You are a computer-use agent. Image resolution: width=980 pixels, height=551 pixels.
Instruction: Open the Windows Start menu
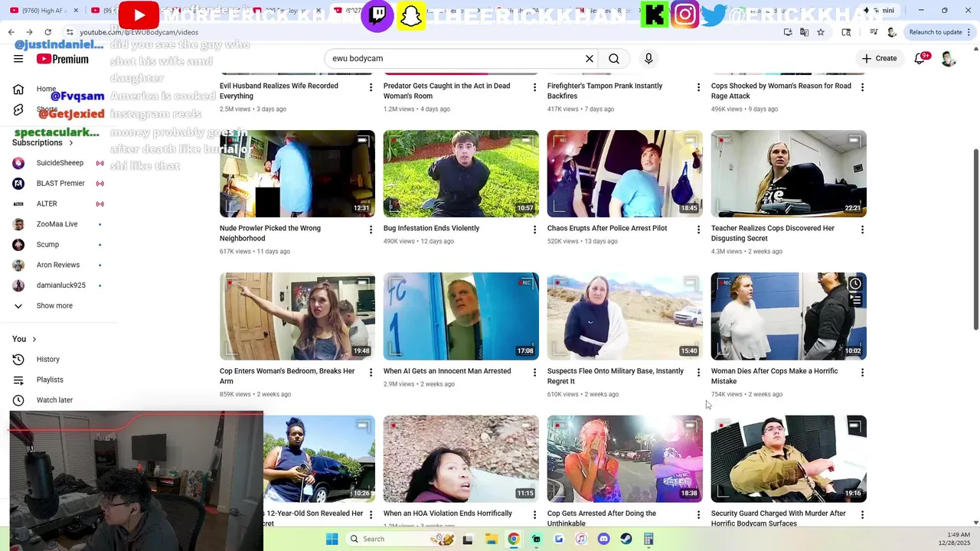click(332, 539)
